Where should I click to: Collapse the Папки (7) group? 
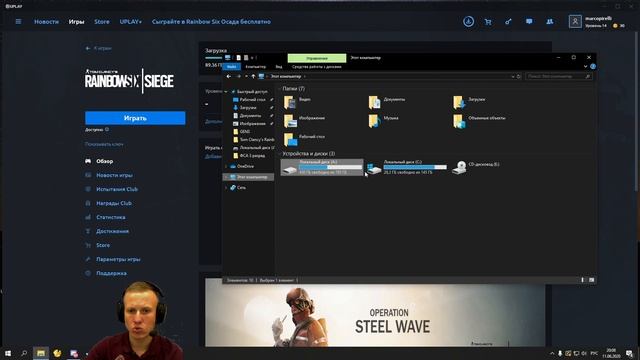coord(280,89)
